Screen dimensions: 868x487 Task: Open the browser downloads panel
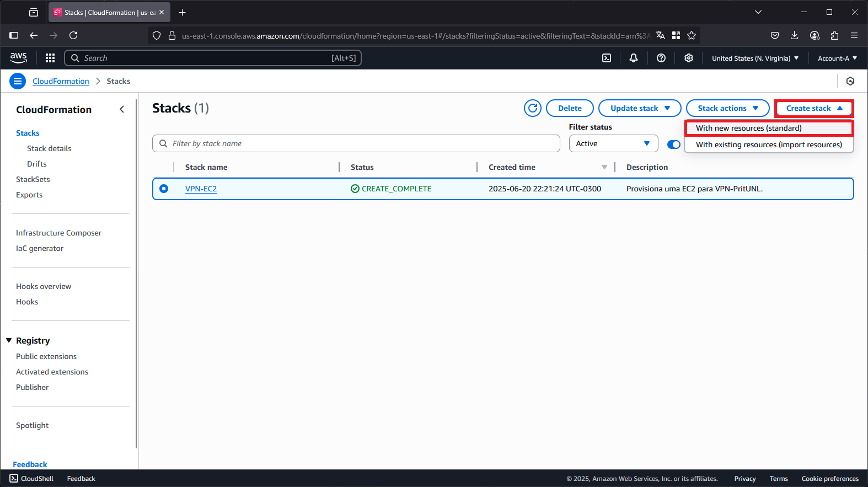tap(795, 35)
